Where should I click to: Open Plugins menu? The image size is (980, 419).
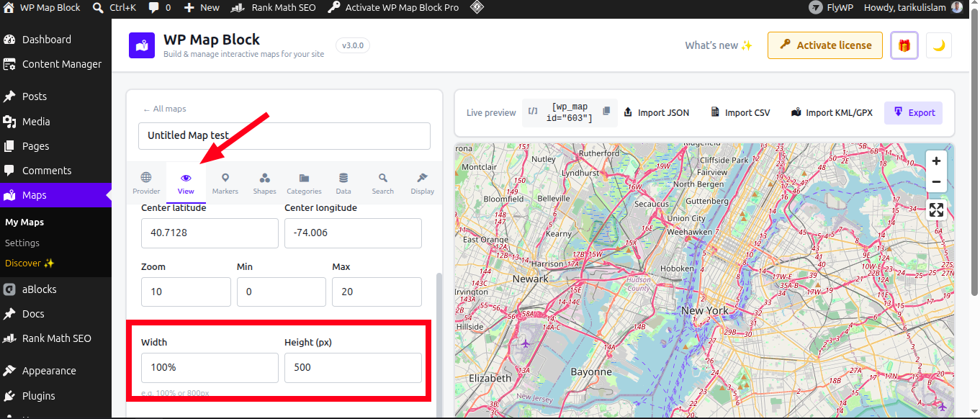(x=55, y=396)
